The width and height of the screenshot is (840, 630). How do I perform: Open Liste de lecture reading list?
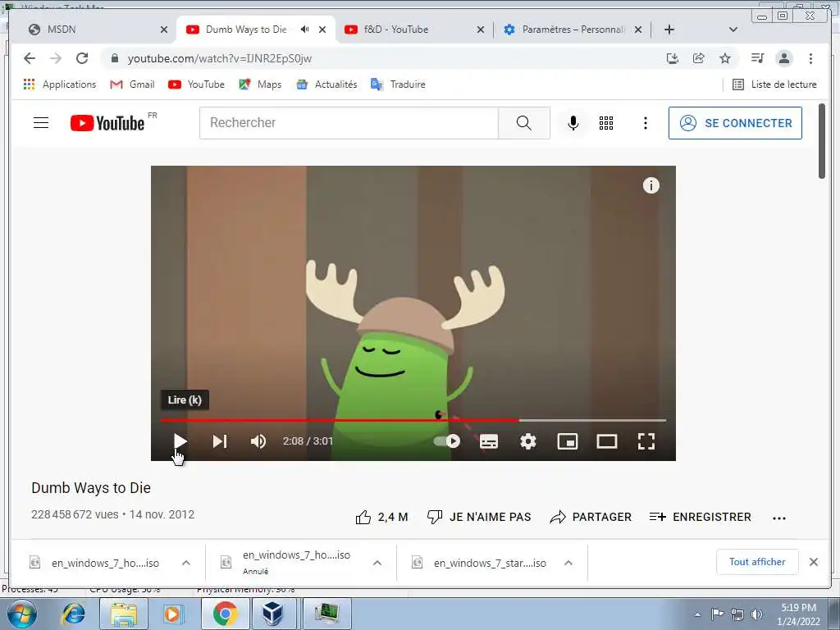[x=774, y=84]
